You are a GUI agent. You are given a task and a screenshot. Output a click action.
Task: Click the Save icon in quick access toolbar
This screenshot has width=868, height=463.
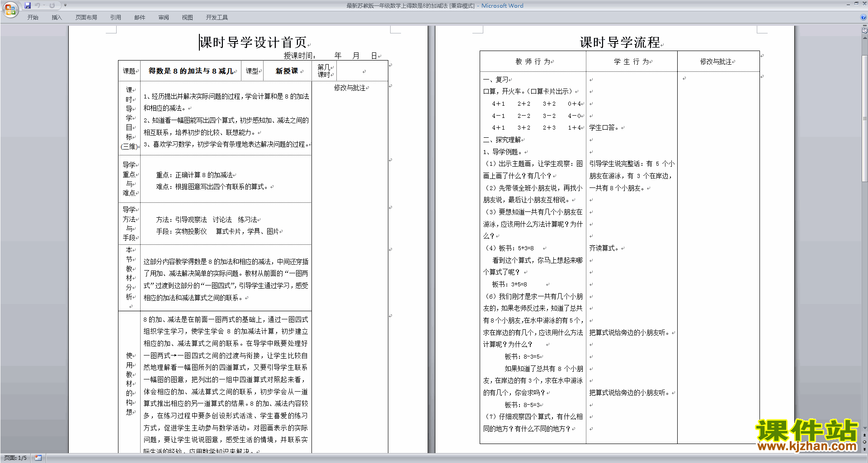pyautogui.click(x=28, y=5)
